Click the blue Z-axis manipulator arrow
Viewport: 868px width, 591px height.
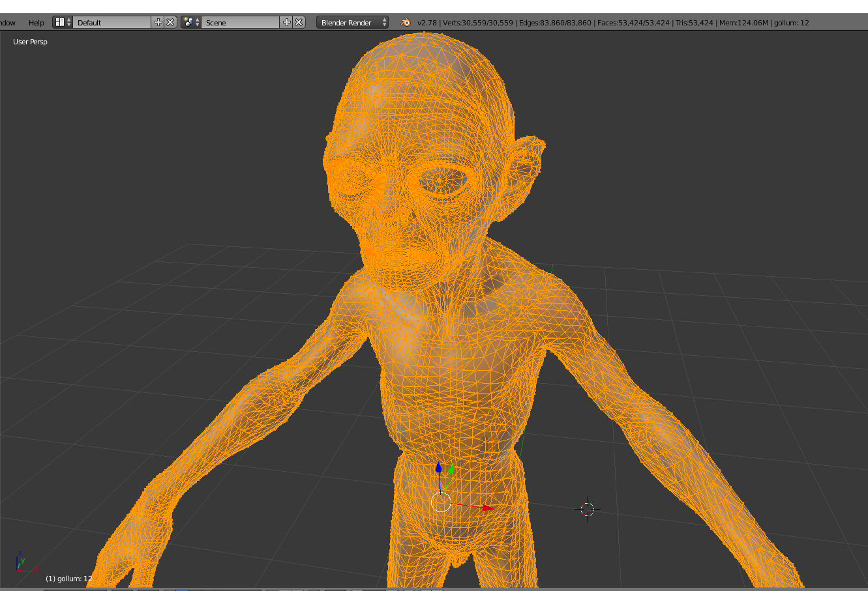(x=439, y=468)
